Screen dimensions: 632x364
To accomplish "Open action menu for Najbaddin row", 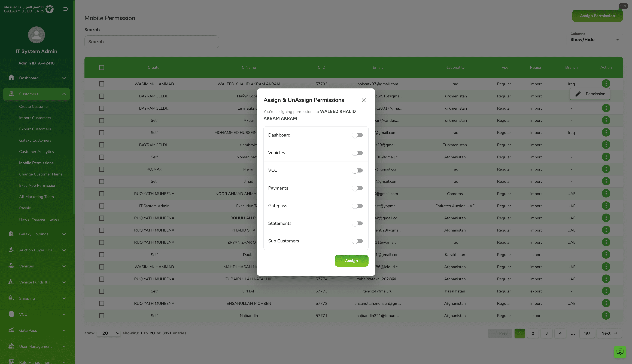I will click(x=606, y=316).
